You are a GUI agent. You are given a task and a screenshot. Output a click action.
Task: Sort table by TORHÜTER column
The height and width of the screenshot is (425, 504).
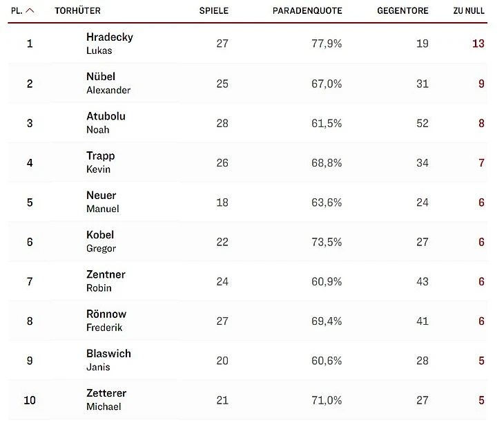77,11
